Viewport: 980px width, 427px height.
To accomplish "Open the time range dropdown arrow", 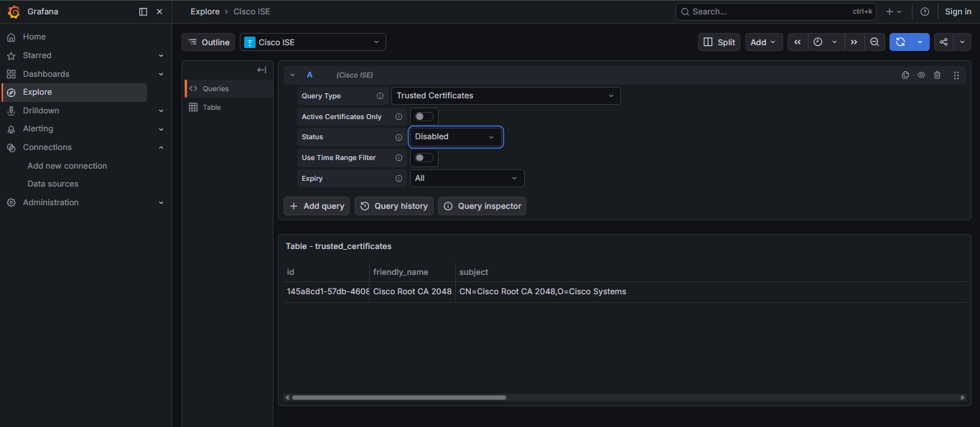I will (834, 42).
